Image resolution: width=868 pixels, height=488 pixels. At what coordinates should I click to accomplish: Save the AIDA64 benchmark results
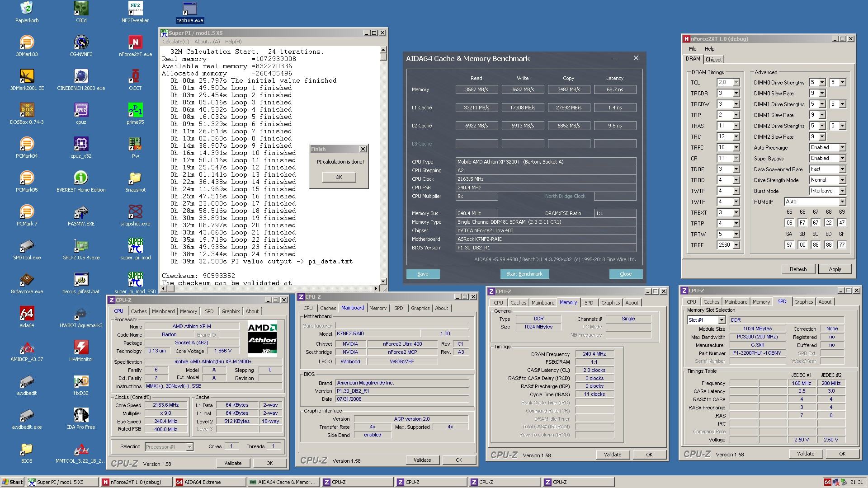point(423,274)
